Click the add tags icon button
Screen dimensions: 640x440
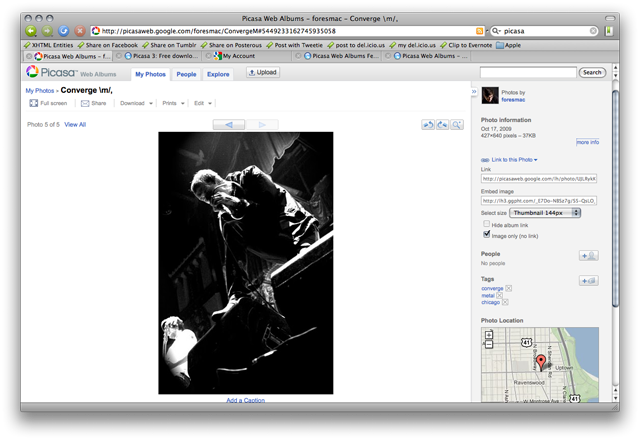pos(589,281)
